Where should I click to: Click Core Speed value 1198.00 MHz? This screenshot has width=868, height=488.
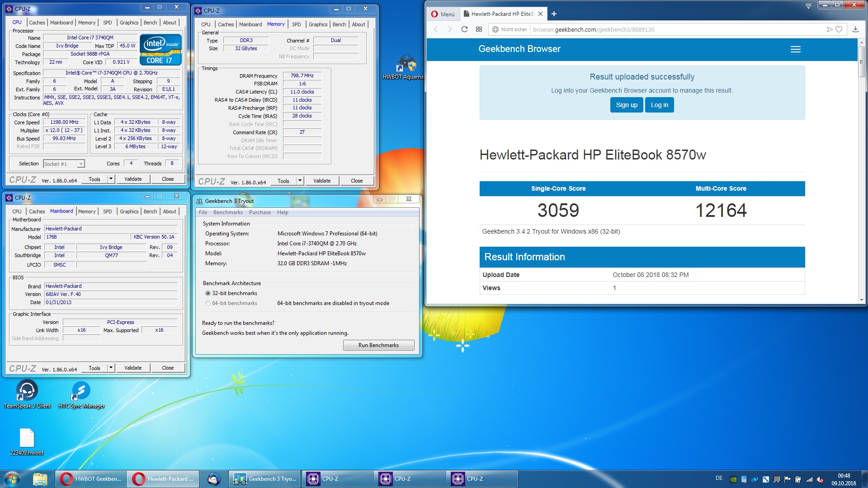[x=64, y=122]
